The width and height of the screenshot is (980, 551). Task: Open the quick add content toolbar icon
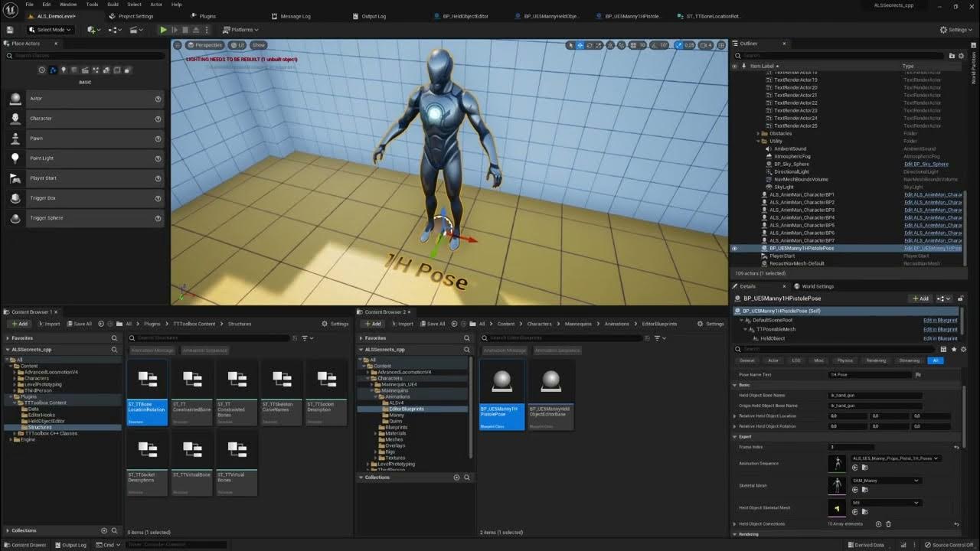coord(93,30)
